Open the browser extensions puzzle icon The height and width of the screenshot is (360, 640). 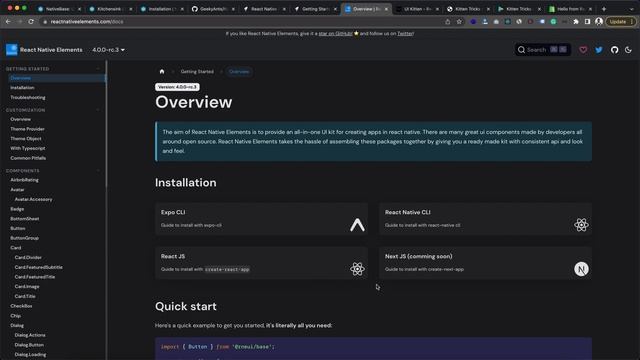point(576,22)
